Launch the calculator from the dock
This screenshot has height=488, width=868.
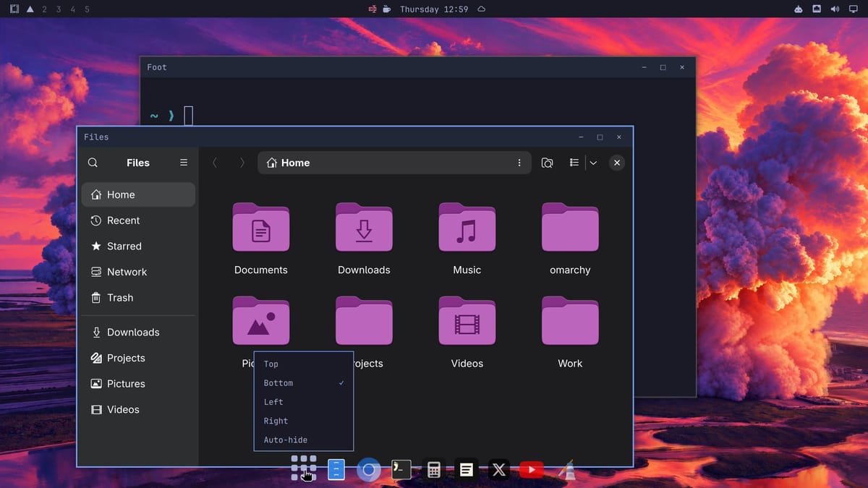click(x=434, y=470)
